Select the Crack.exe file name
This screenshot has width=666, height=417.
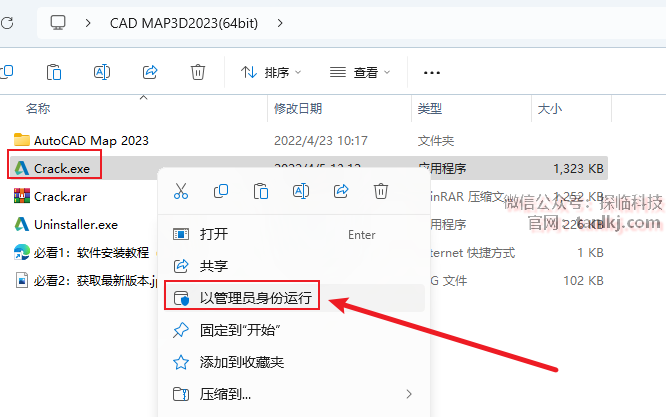pos(62,169)
